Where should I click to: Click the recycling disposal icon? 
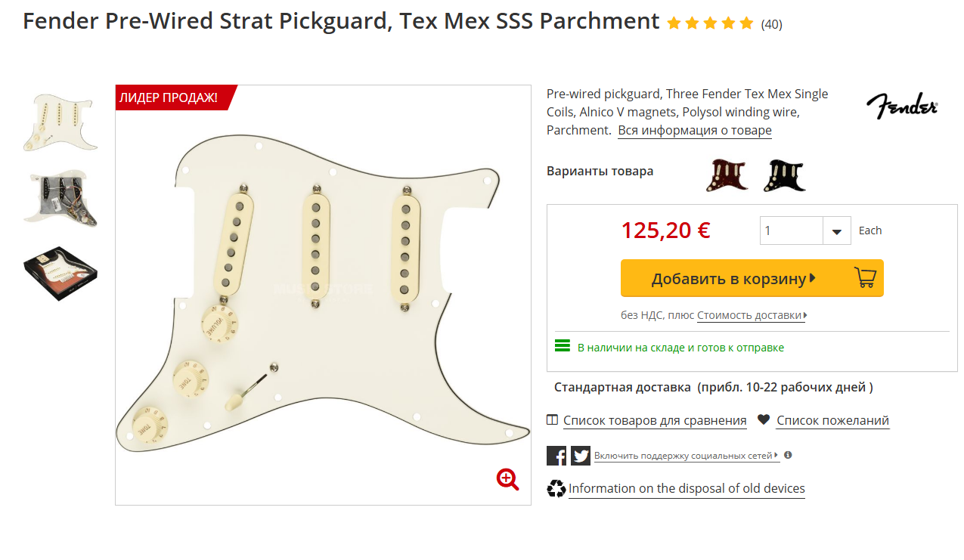coord(556,489)
